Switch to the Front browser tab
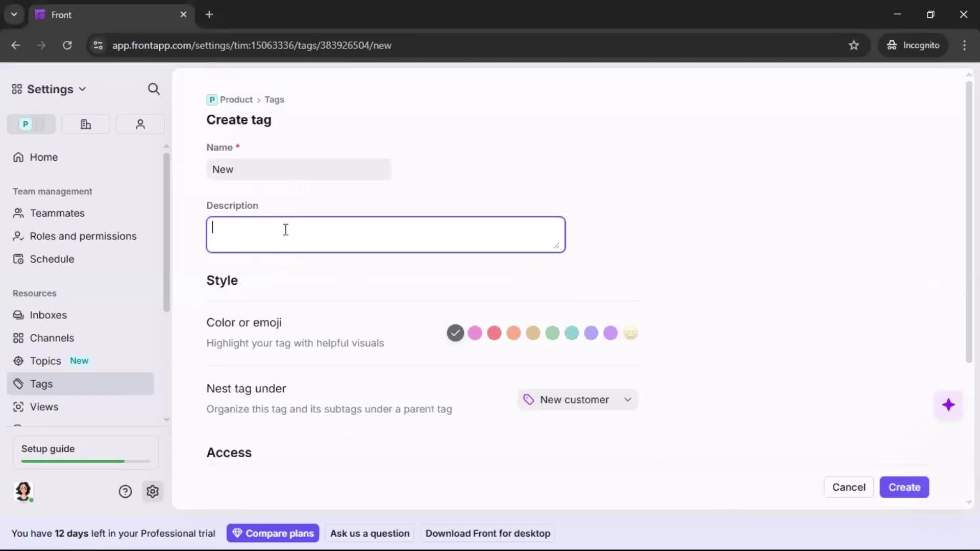The height and width of the screenshot is (551, 980). (77, 14)
